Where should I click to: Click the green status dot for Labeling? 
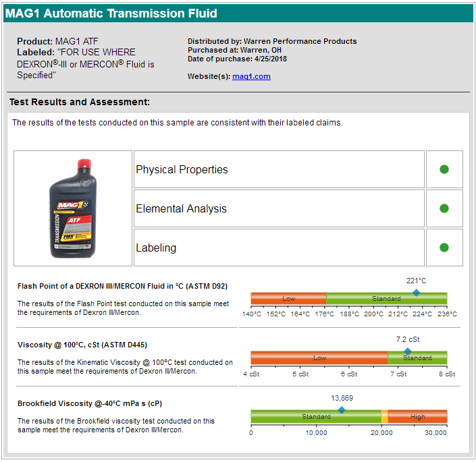[444, 248]
